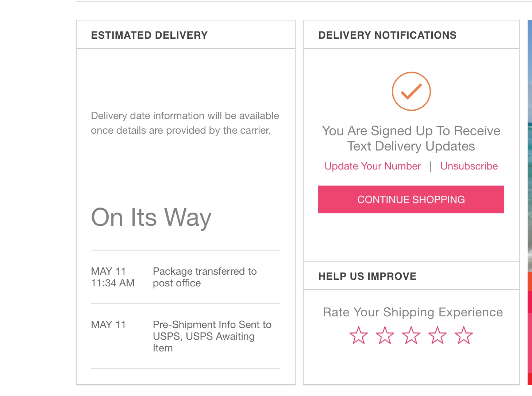
Task: Select the Package transferred to post office entry
Action: click(x=204, y=277)
